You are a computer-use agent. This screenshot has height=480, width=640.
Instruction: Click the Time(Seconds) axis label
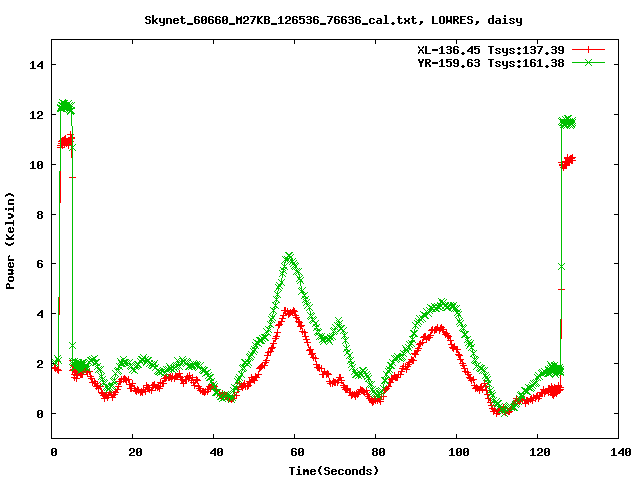pyautogui.click(x=333, y=471)
